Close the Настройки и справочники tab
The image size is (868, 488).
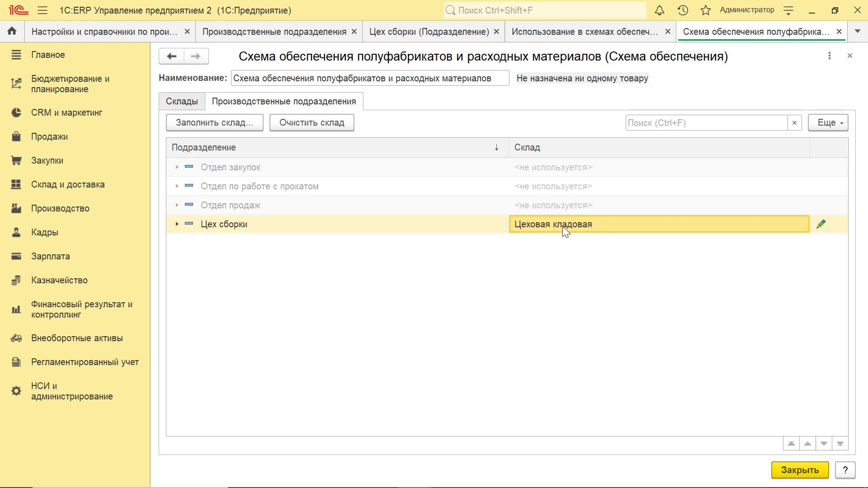pos(187,32)
